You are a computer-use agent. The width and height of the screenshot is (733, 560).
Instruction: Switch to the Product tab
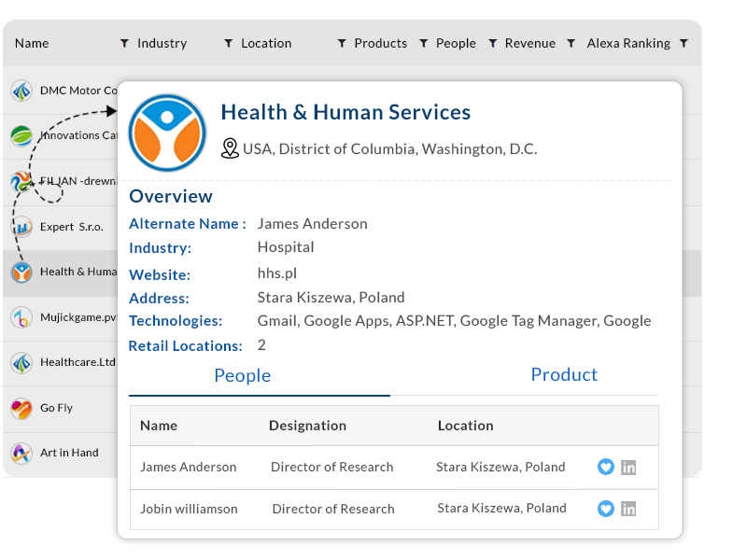pos(563,375)
